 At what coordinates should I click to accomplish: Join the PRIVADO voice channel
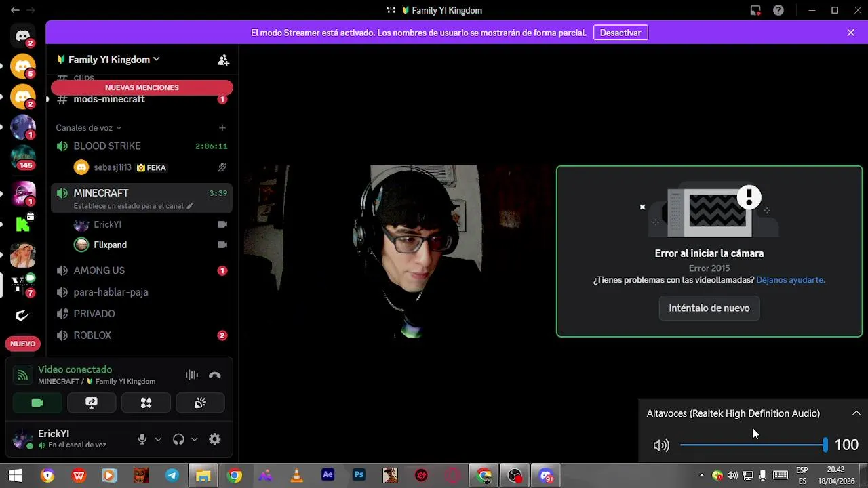pyautogui.click(x=142, y=314)
